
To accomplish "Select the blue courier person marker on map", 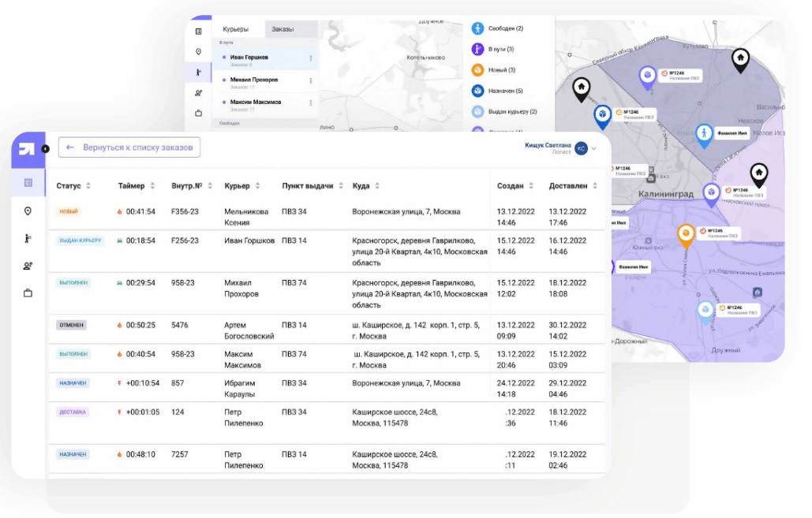I will (x=704, y=134).
